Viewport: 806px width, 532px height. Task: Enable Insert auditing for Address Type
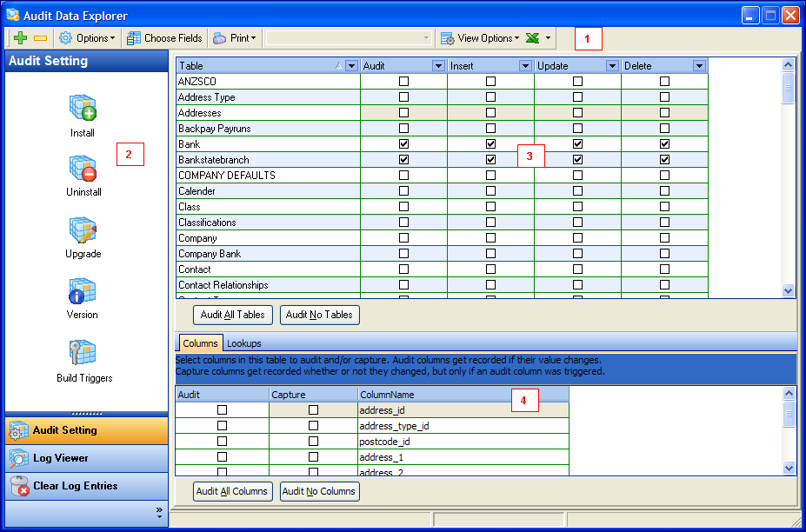(x=491, y=96)
